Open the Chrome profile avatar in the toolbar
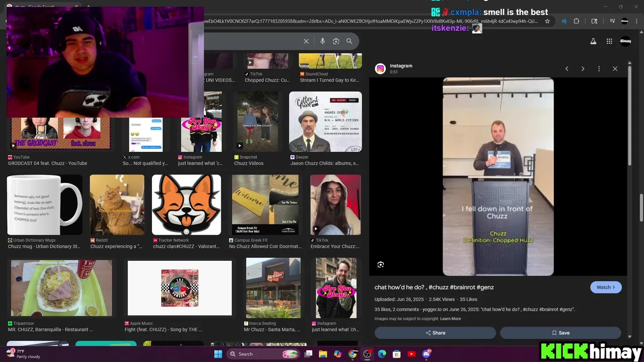The height and width of the screenshot is (362, 644). coord(624,21)
